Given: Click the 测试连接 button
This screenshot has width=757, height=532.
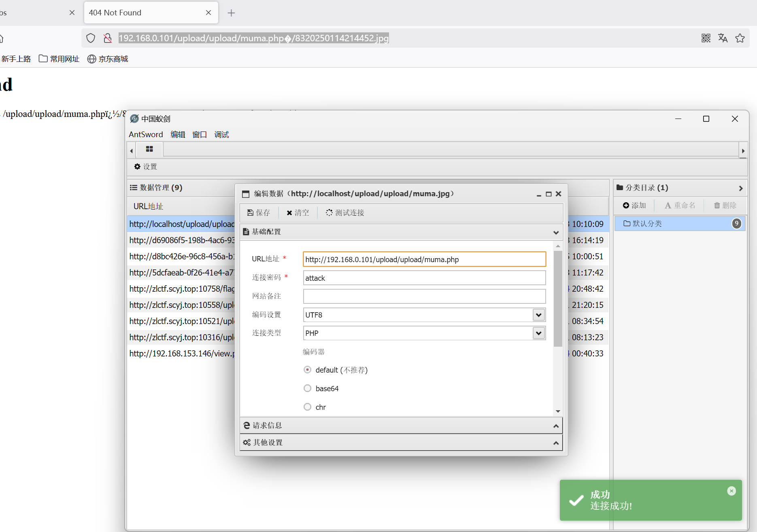Looking at the screenshot, I should [x=345, y=213].
